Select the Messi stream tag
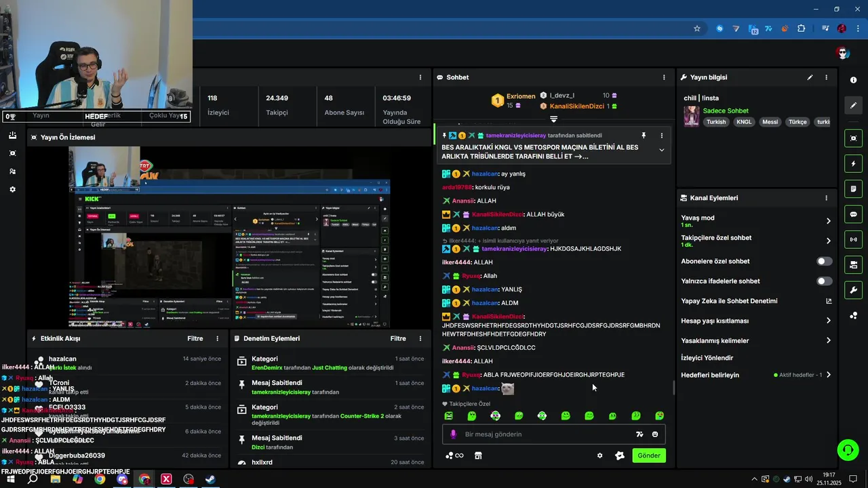 click(770, 122)
